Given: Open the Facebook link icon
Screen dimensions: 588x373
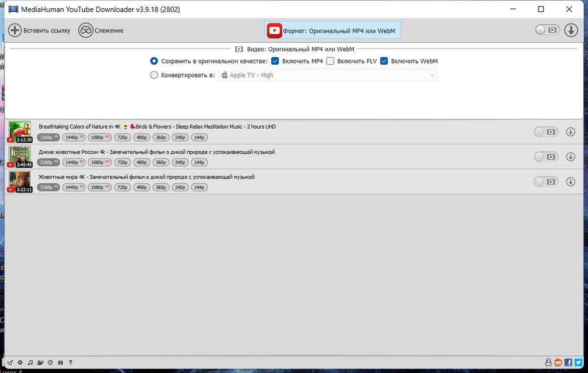Looking at the screenshot, I should [x=568, y=363].
